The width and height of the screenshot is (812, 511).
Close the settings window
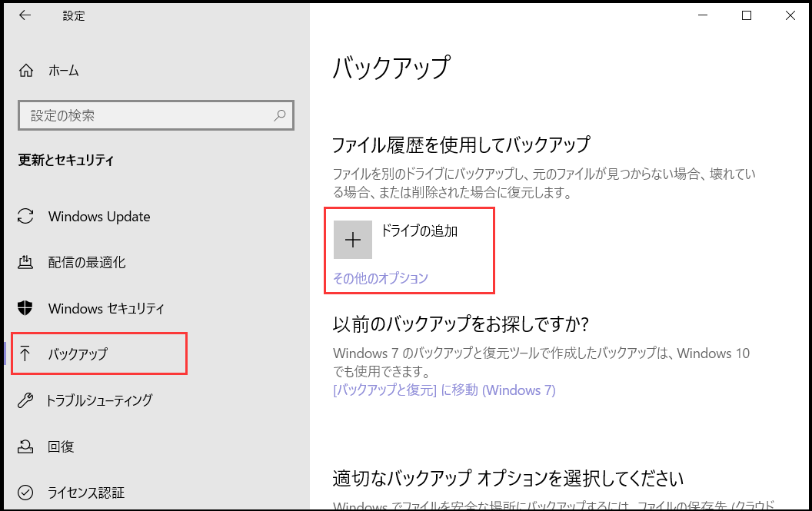point(790,15)
